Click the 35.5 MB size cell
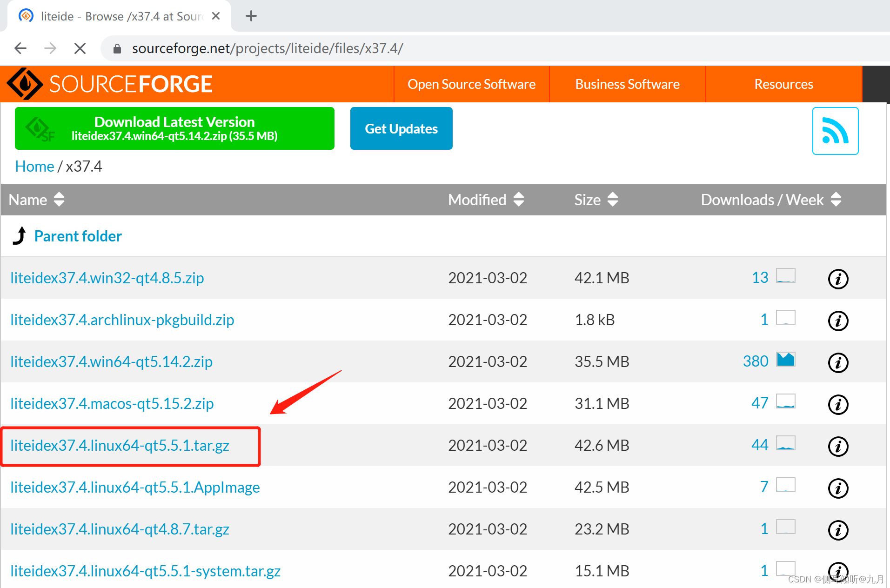Image resolution: width=890 pixels, height=588 pixels. coord(602,362)
